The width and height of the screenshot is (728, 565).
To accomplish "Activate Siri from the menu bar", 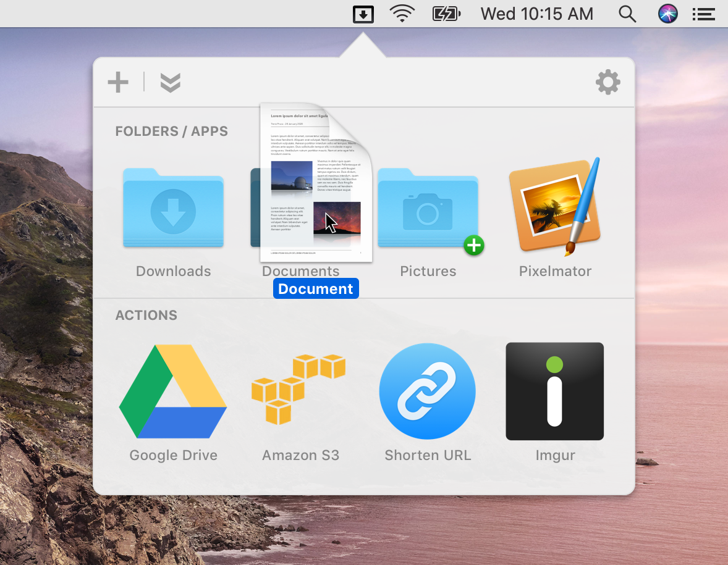I will [x=668, y=14].
